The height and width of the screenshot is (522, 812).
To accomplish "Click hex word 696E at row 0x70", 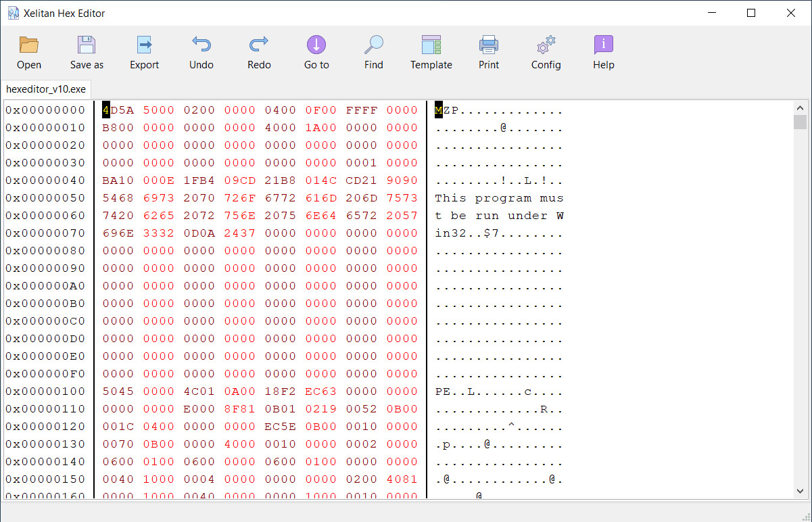I will [118, 233].
